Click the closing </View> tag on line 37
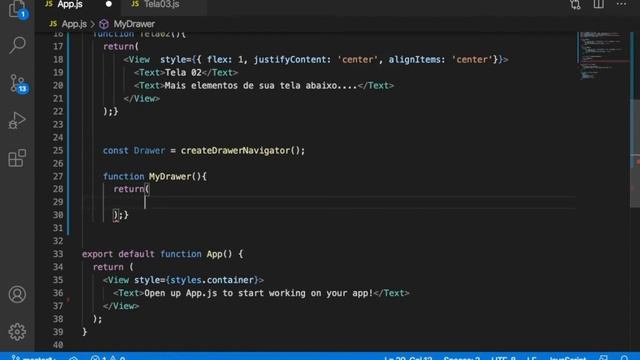This screenshot has height=360, width=640. pos(121,306)
